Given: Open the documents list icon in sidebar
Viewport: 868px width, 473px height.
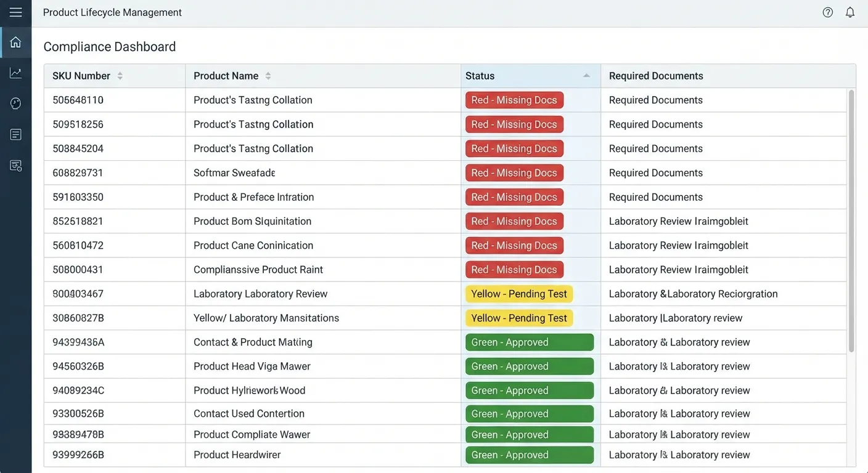Looking at the screenshot, I should pyautogui.click(x=15, y=134).
